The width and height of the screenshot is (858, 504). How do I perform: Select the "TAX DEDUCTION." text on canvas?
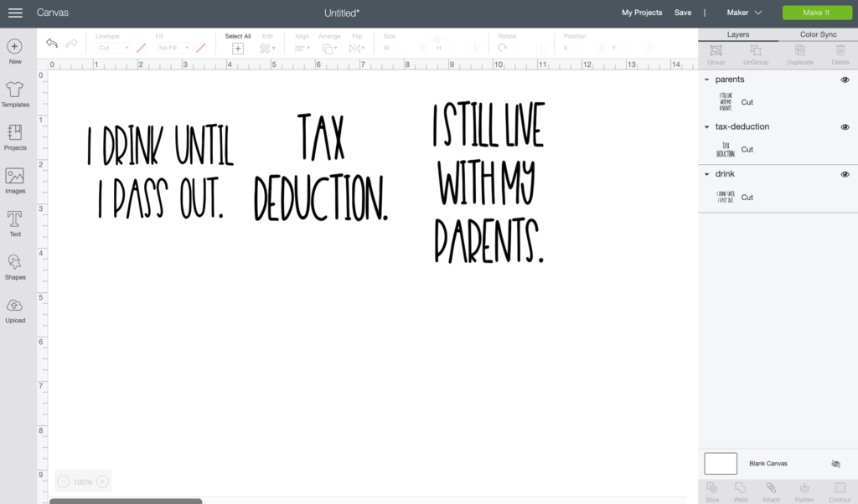321,167
